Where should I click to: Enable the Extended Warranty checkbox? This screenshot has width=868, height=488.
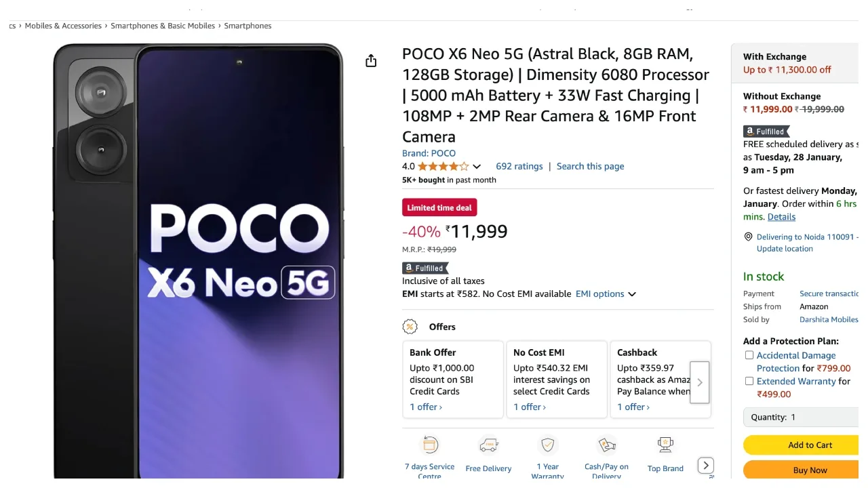pyautogui.click(x=749, y=382)
